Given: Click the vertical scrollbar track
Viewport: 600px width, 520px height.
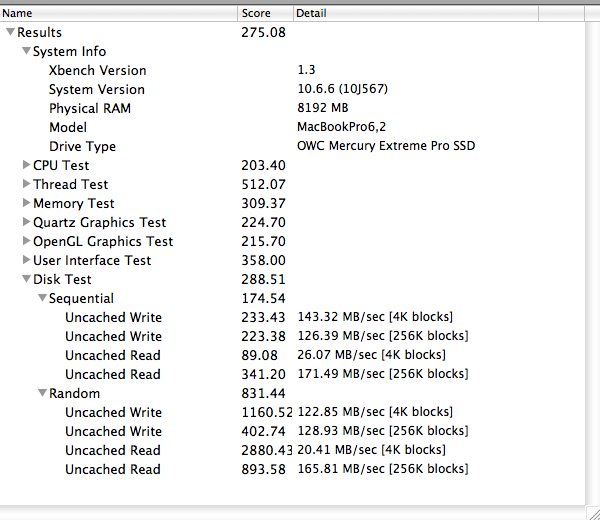Looking at the screenshot, I should point(592,264).
